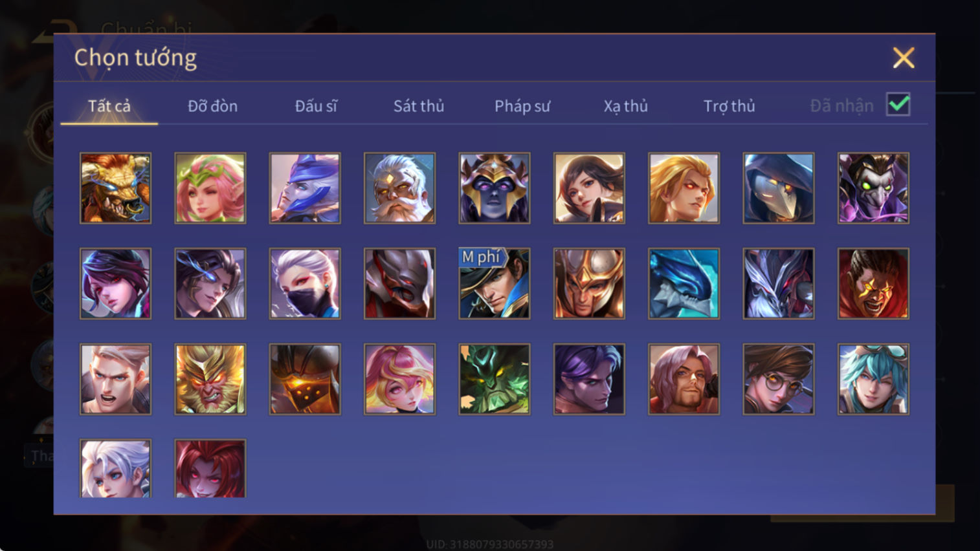Pick the red-haired demon hero portrait
The image size is (980, 551).
pos(210,468)
